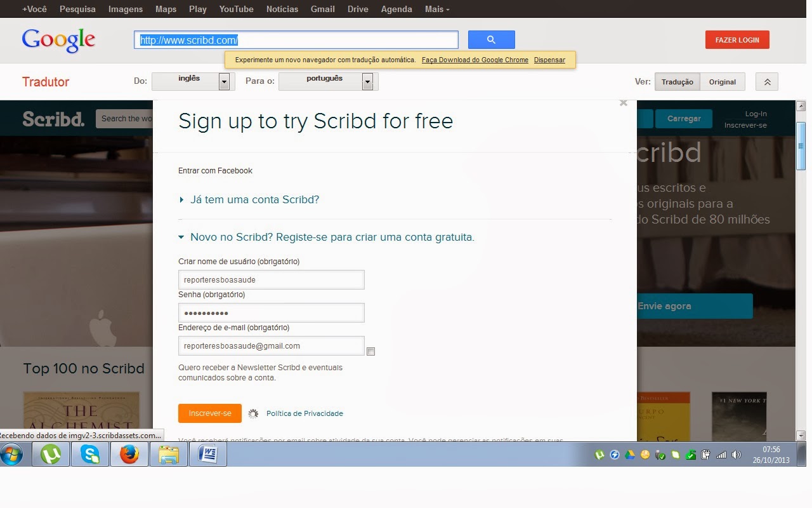Click the Scribd search box

[124, 119]
